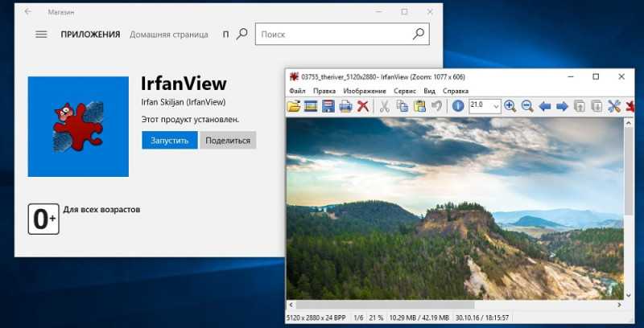Screen dimensions: 644x328
Task: Click the IrfanView title bar logo icon
Action: 294,76
